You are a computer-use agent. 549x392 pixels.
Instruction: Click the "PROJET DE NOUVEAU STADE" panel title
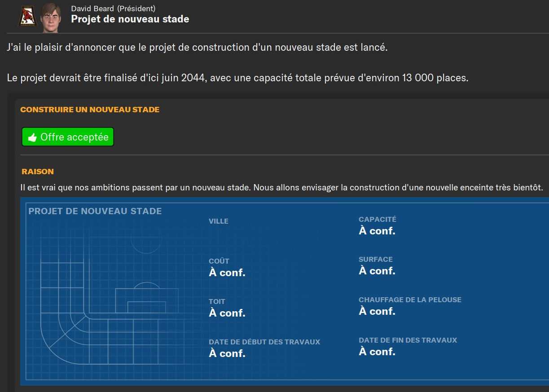click(x=95, y=211)
